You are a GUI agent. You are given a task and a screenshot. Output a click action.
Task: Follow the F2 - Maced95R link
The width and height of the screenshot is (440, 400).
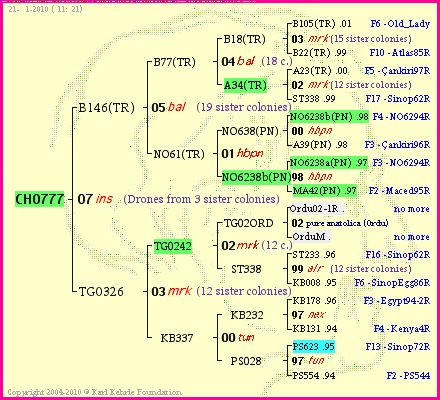tap(399, 191)
